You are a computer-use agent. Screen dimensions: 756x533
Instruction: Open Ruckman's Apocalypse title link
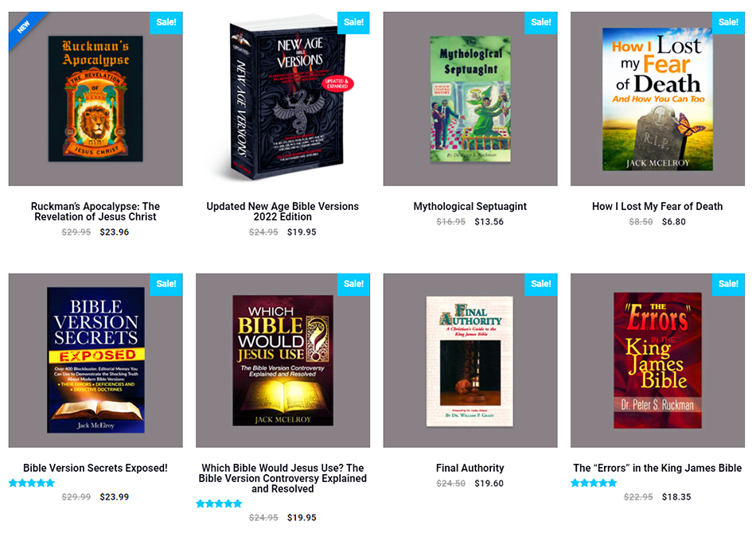(x=95, y=212)
